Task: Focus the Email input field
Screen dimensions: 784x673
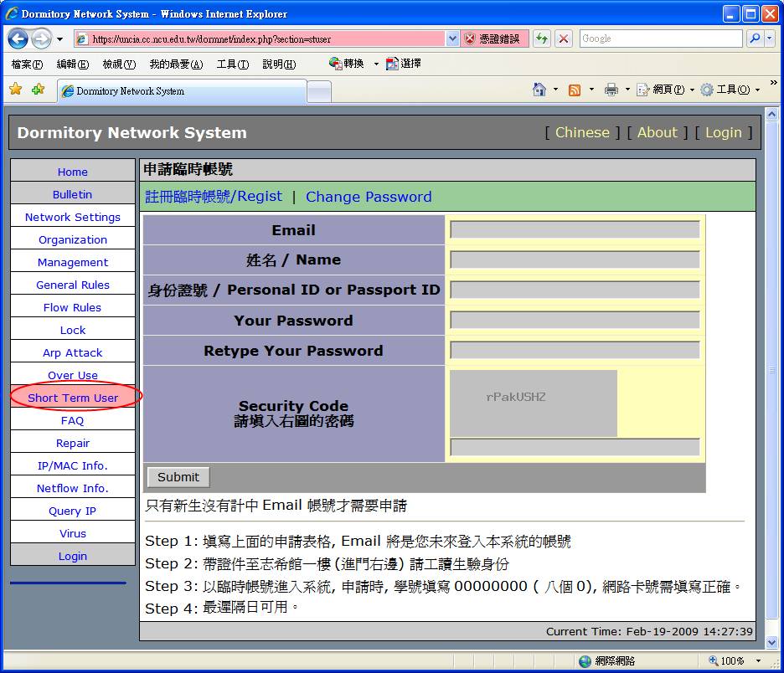Action: (575, 229)
